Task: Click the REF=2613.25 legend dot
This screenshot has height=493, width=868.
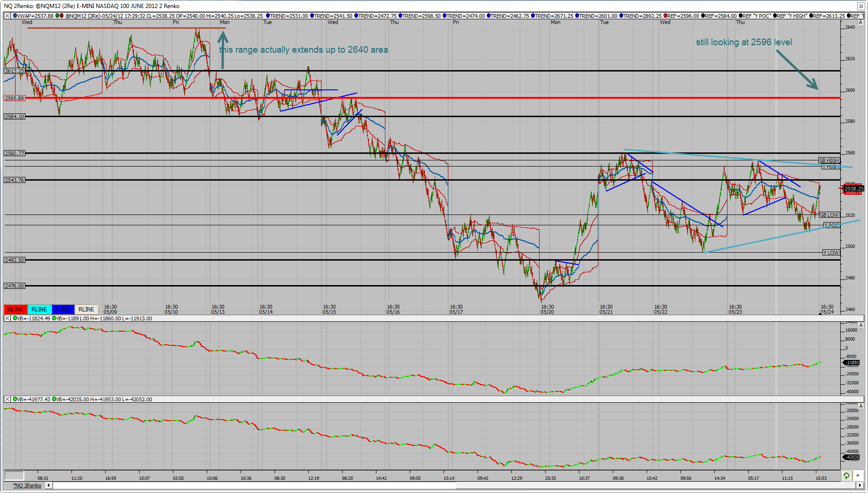Action: pyautogui.click(x=811, y=16)
